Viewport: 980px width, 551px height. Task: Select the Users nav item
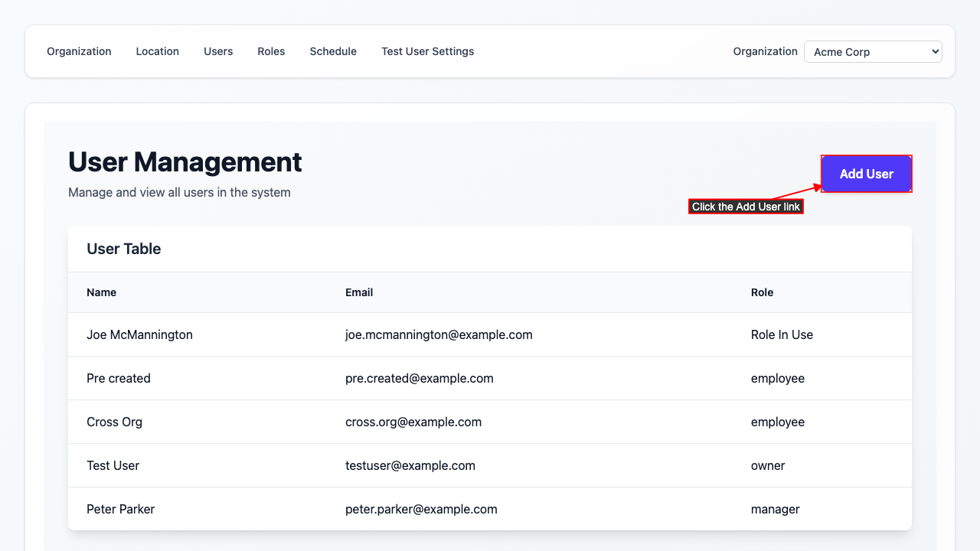(218, 51)
